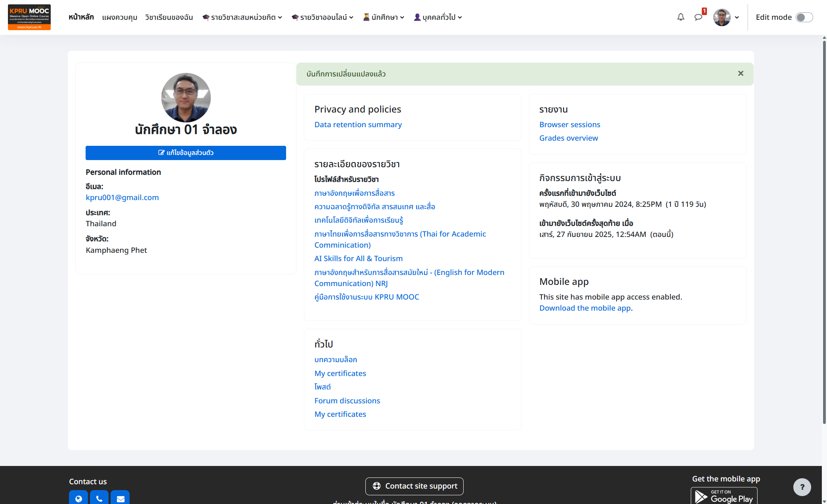The height and width of the screenshot is (504, 827).
Task: Open English for Modern Communication NRJ link
Action: point(409,278)
